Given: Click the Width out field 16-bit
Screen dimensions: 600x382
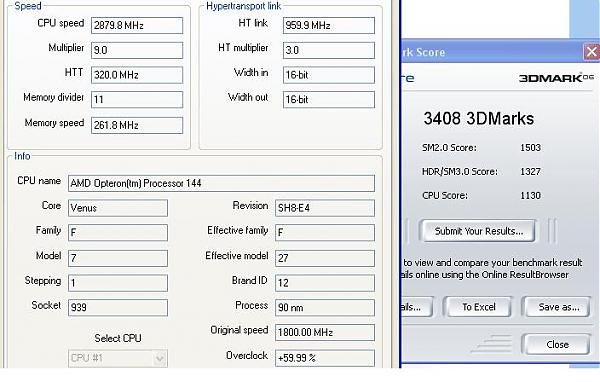Looking at the screenshot, I should (329, 100).
